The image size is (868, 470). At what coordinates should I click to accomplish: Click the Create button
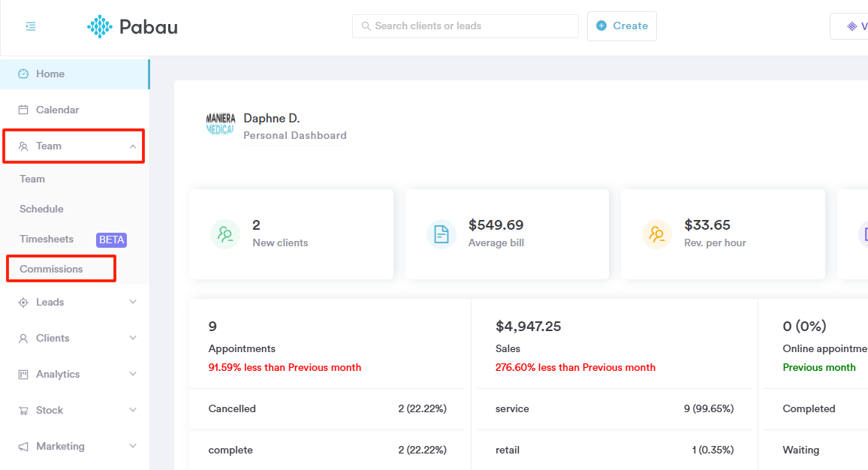click(622, 26)
